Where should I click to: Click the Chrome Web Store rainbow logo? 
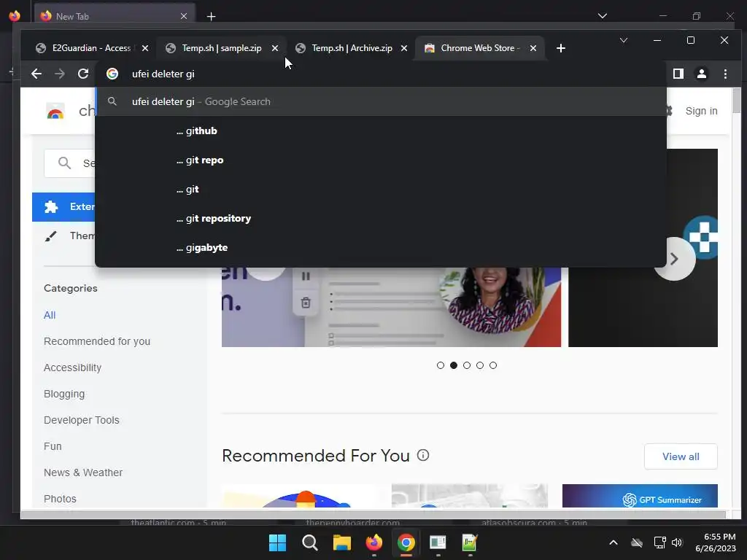pos(55,112)
